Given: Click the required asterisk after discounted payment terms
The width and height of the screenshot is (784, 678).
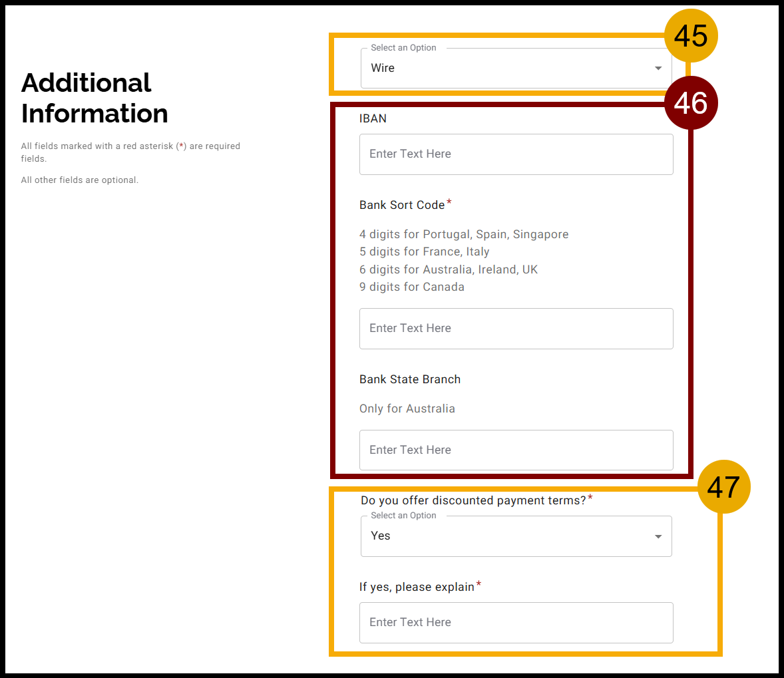Looking at the screenshot, I should point(590,496).
